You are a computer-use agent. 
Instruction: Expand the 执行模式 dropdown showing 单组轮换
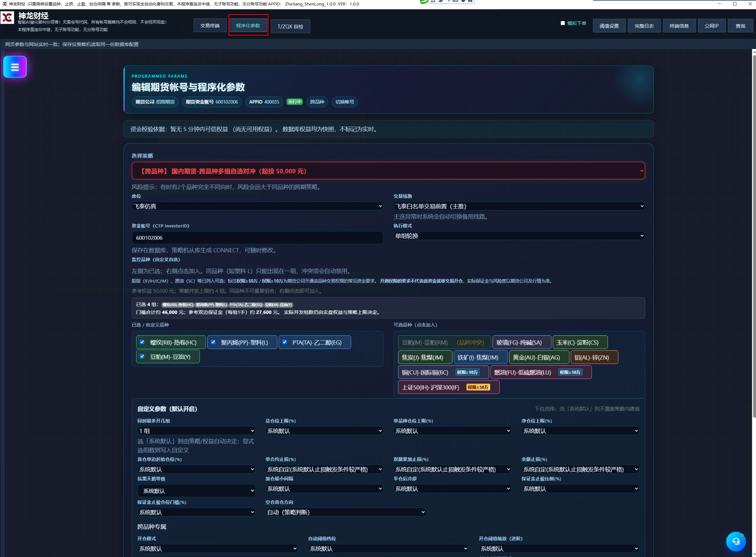[519, 236]
